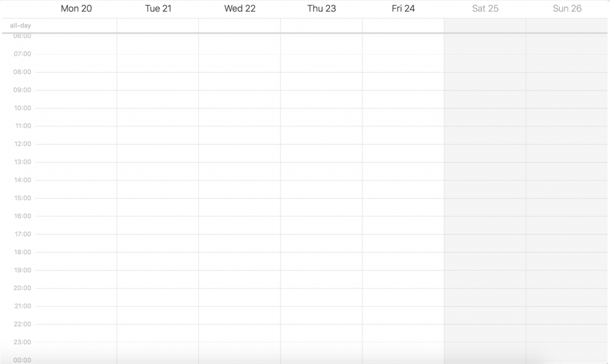Select the Wed 22 day header
Screen dimensions: 610x364
pos(239,8)
